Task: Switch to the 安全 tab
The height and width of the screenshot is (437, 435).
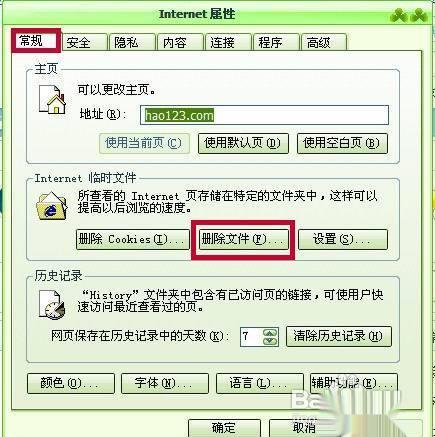Action: coord(85,42)
